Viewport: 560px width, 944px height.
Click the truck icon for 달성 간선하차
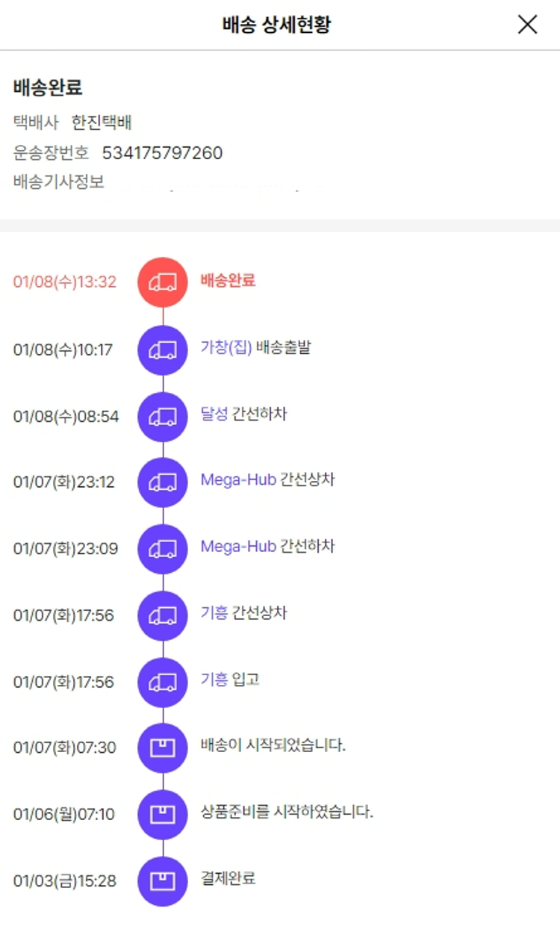coord(163,416)
